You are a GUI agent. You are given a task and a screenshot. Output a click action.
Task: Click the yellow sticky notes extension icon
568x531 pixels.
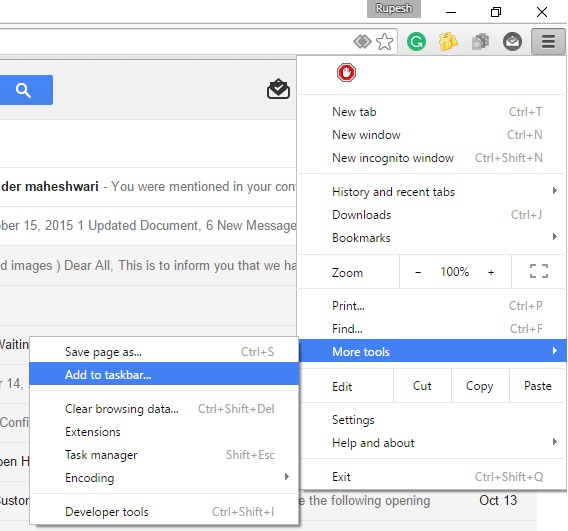(x=448, y=41)
